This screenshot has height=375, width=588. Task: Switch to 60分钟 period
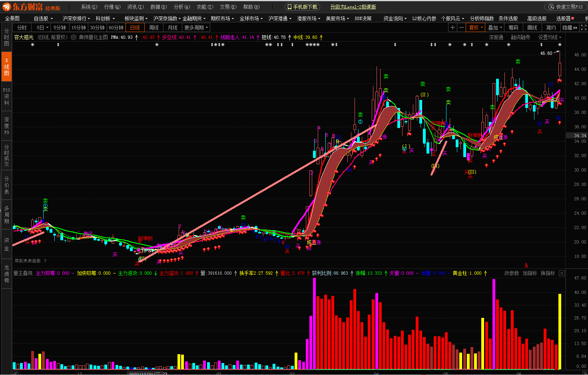[116, 28]
